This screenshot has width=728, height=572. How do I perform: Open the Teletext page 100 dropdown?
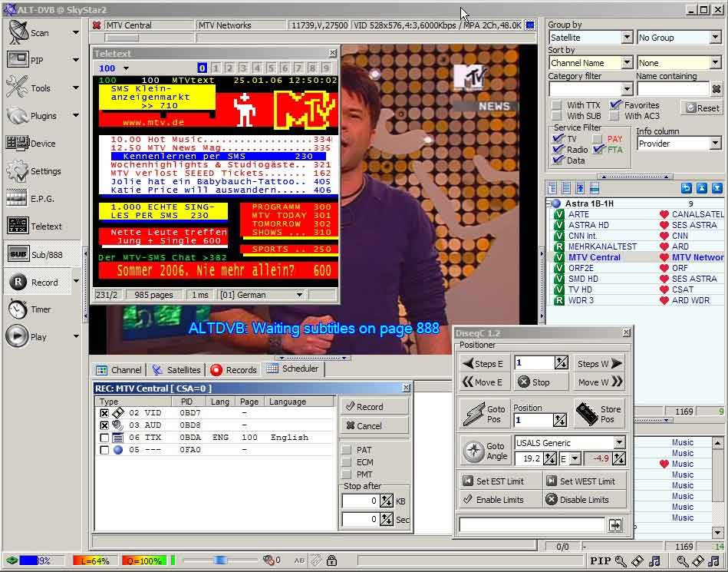click(126, 68)
